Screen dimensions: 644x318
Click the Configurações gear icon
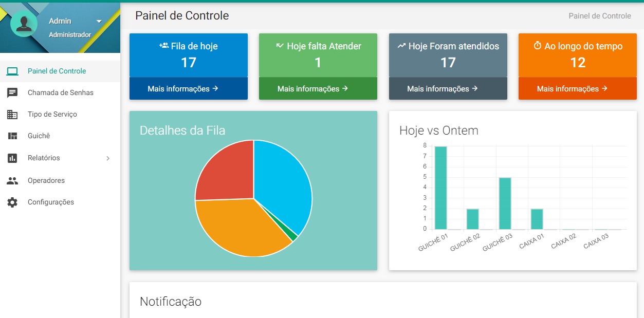click(x=12, y=202)
